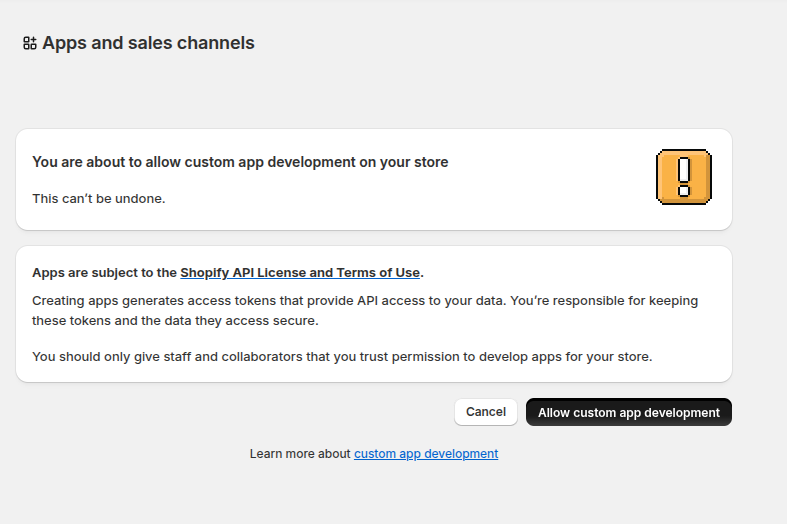The height and width of the screenshot is (524, 787).
Task: Click the Cancel button
Action: 485,412
